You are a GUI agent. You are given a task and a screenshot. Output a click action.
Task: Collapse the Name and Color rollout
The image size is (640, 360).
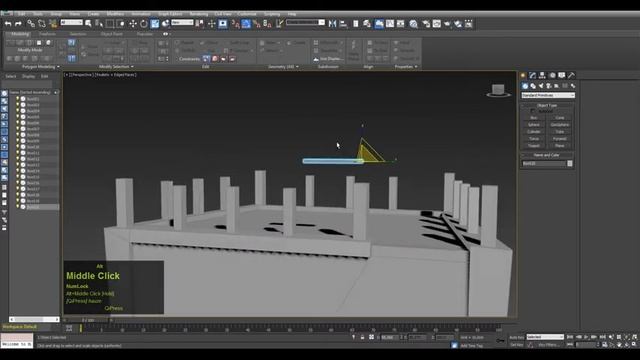pos(547,155)
